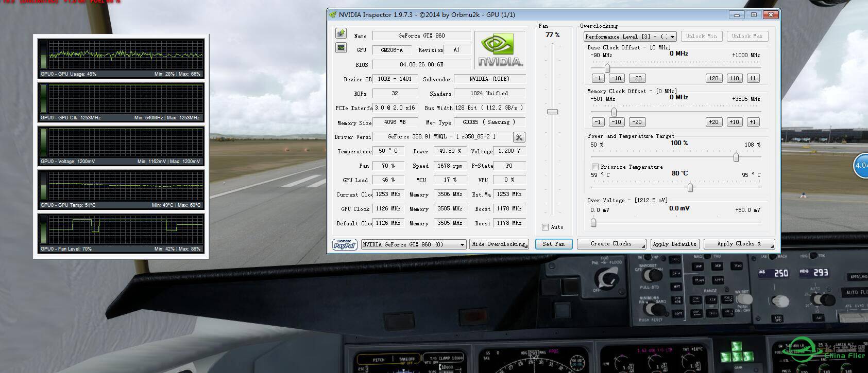Click the Memory Clock Offset slider handle
This screenshot has height=373, width=868.
pos(614,112)
